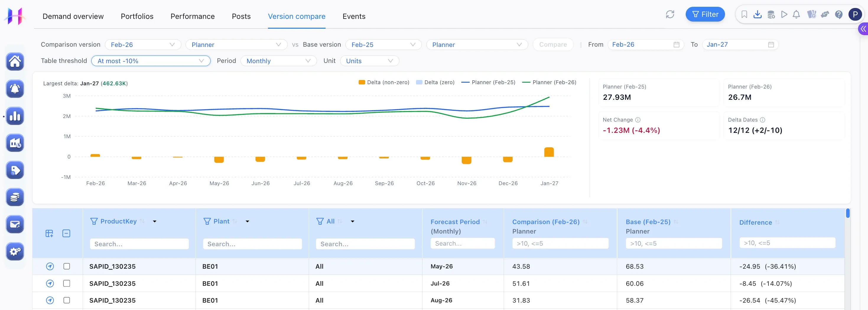This screenshot has height=310, width=868.
Task: Open the mail envelope sidebar icon
Action: pos(15,224)
